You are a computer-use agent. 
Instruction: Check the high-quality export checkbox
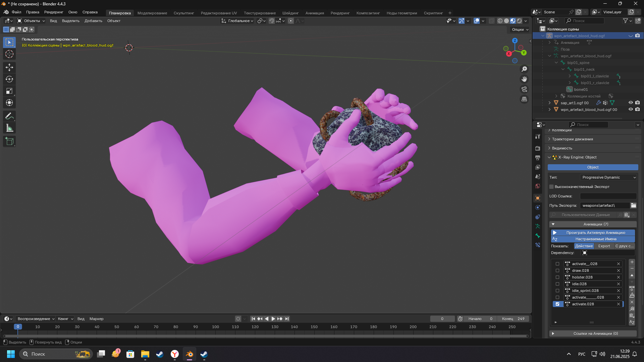551,187
